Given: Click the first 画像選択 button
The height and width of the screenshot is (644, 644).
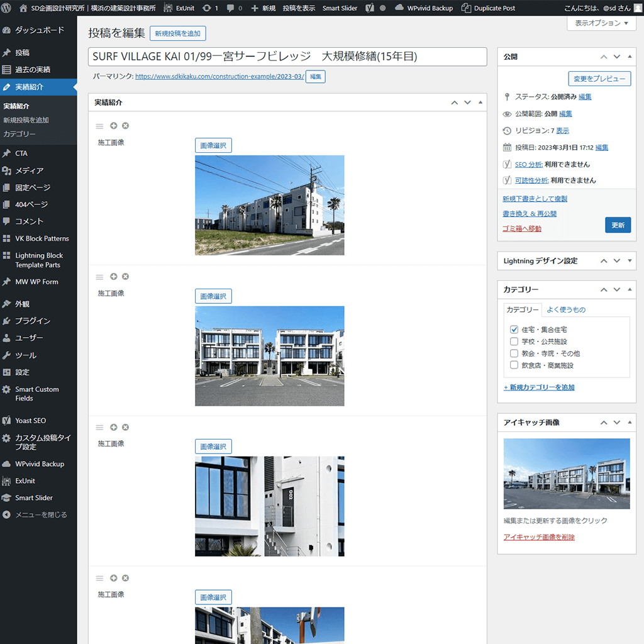Looking at the screenshot, I should [213, 145].
